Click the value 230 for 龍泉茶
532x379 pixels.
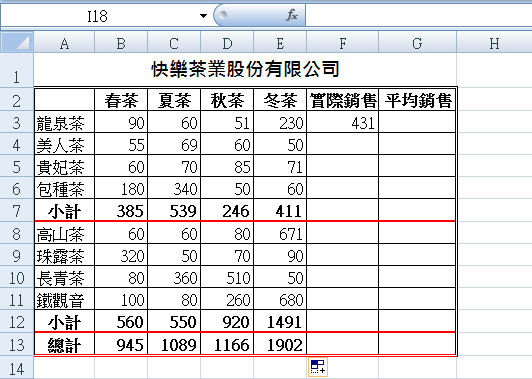pos(280,122)
